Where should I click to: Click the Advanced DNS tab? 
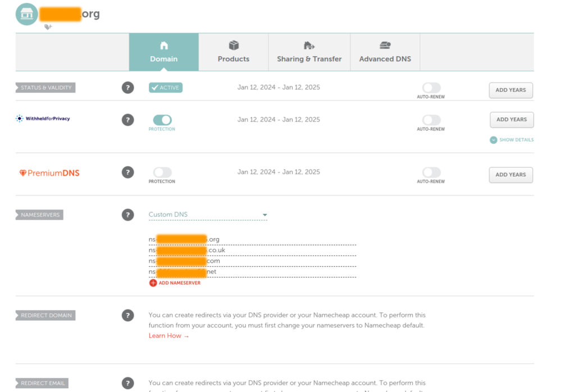(x=385, y=52)
